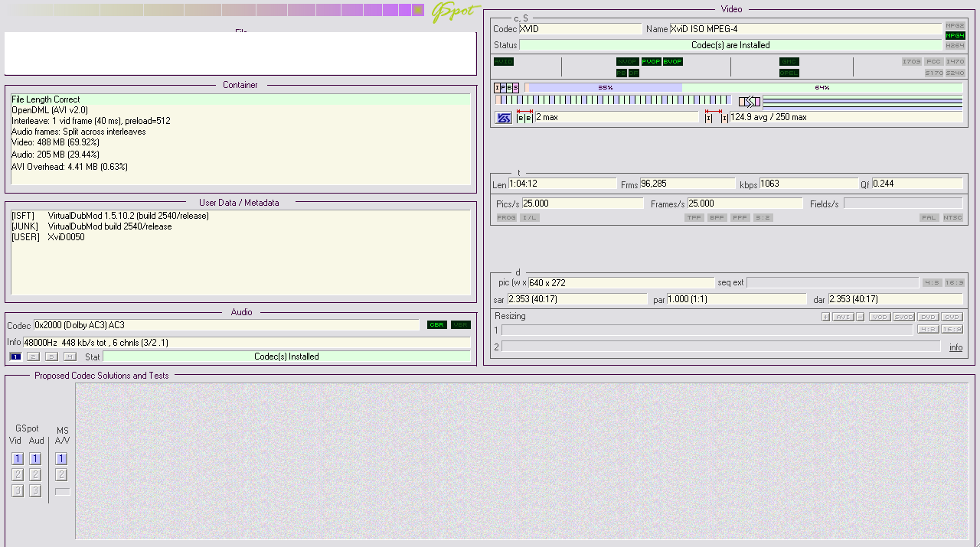This screenshot has height=547, width=980.
Task: Click the resizing plus button
Action: (x=825, y=317)
